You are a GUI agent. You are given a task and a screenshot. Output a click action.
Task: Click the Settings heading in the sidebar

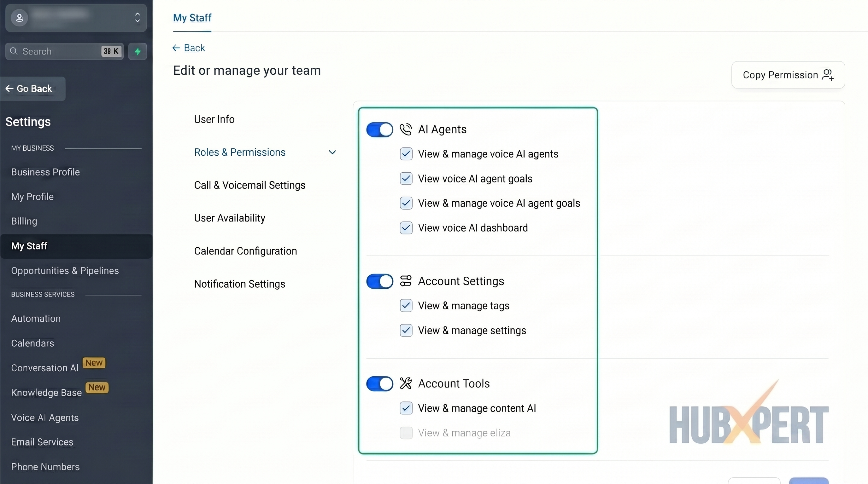coord(28,122)
